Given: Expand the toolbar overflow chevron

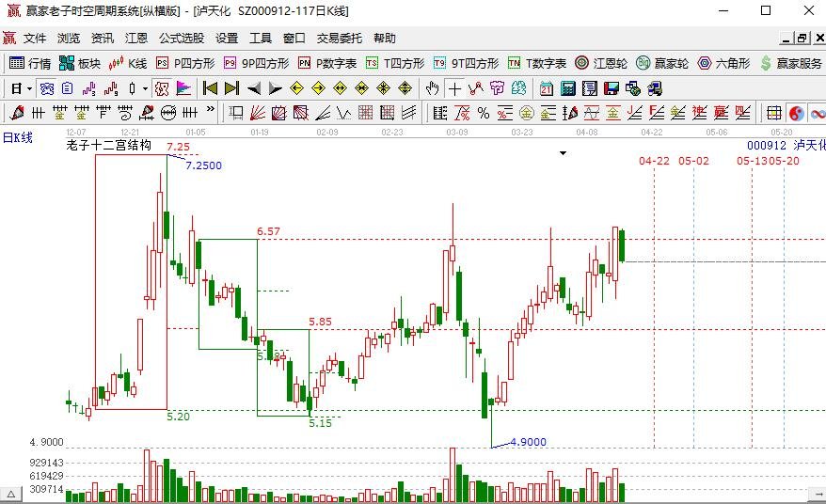Looking at the screenshot, I should [211, 110].
